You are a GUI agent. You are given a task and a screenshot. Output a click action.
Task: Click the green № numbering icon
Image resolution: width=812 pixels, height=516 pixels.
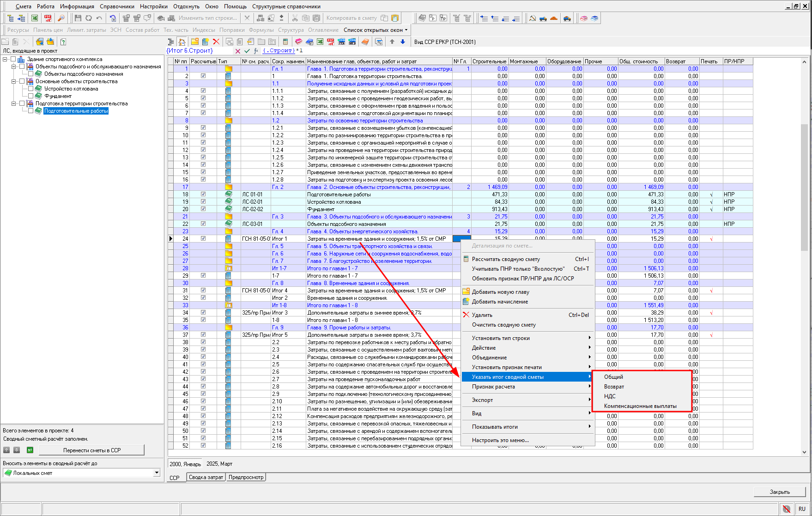coord(30,450)
